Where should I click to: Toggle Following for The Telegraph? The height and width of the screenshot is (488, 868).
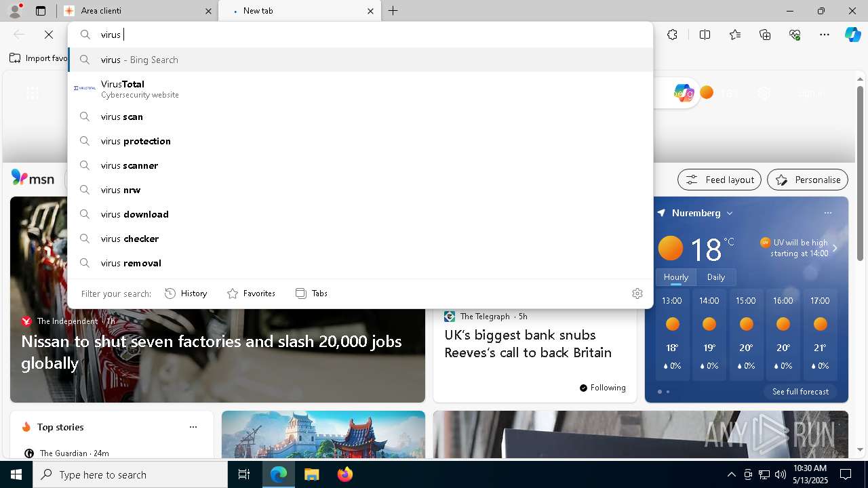602,388
